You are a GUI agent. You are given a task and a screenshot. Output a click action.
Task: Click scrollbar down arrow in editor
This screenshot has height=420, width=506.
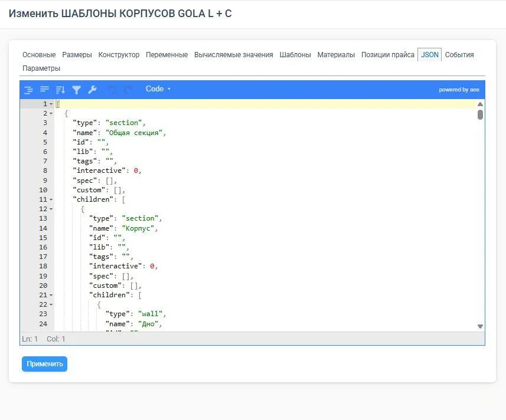480,326
